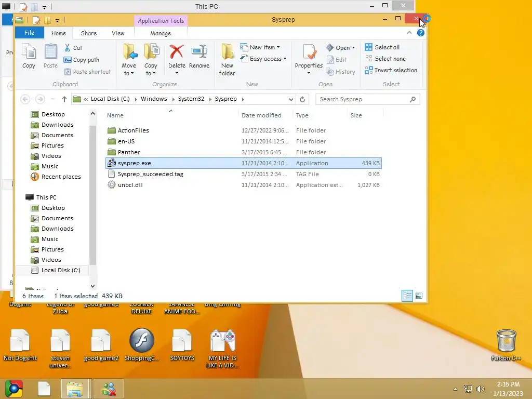Open the New item dropdown
Viewport: 532px width, 399px height.
point(260,47)
